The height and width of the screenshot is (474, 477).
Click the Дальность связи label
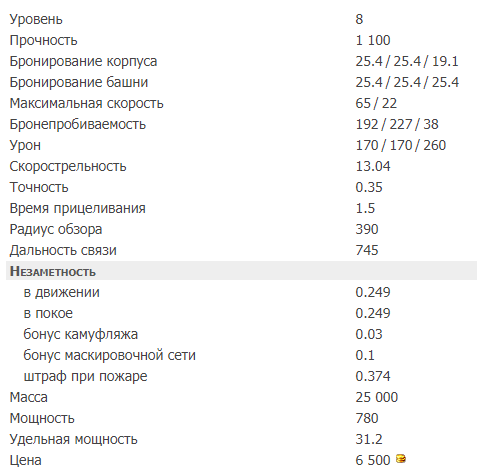point(63,250)
